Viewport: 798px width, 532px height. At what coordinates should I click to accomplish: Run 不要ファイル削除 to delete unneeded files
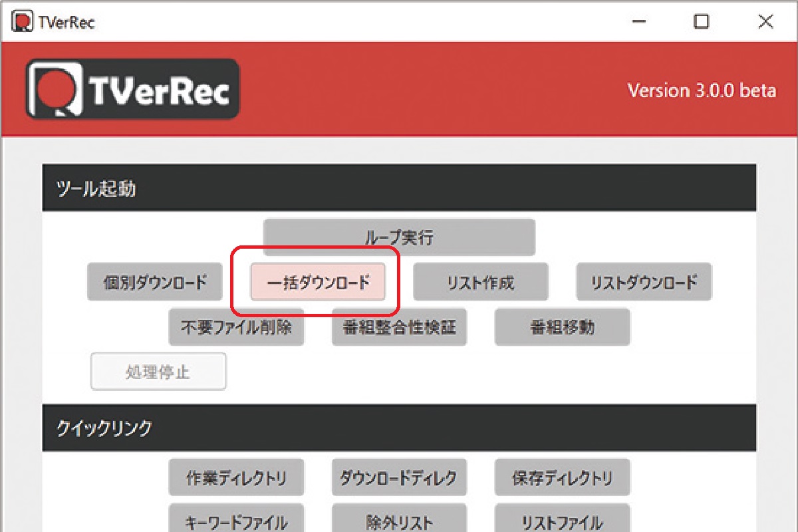point(237,327)
